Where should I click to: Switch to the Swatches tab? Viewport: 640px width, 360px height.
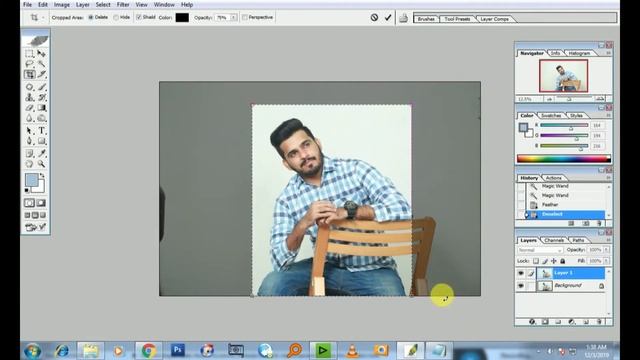(x=551, y=116)
